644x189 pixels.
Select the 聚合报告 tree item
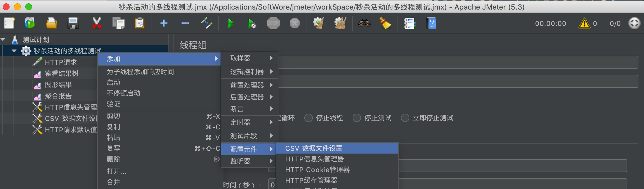tap(58, 96)
